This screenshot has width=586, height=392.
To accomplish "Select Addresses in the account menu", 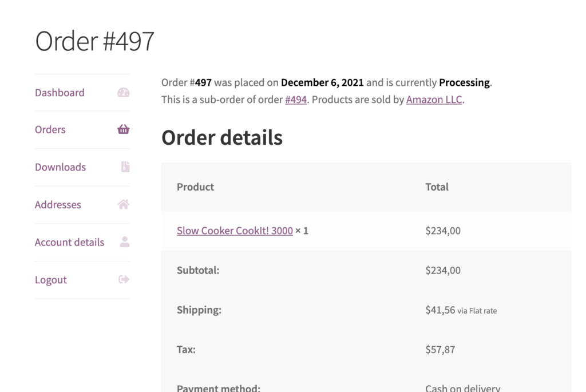I will [x=58, y=205].
